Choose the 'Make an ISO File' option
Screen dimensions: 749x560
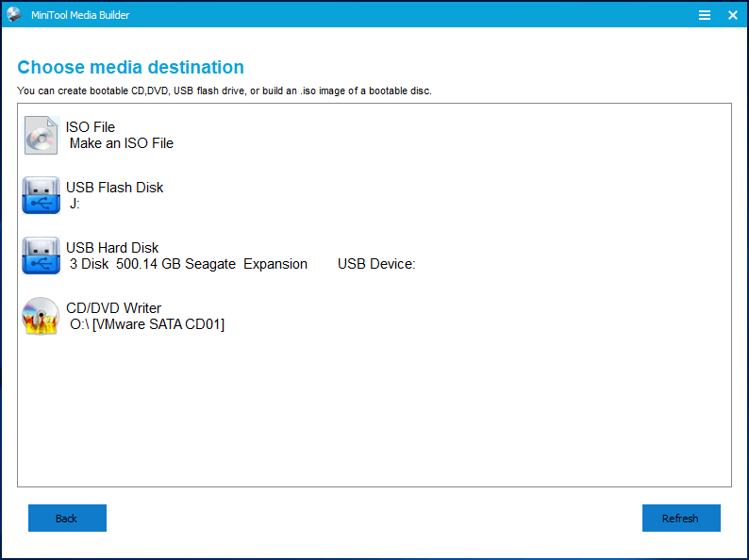coord(122,143)
